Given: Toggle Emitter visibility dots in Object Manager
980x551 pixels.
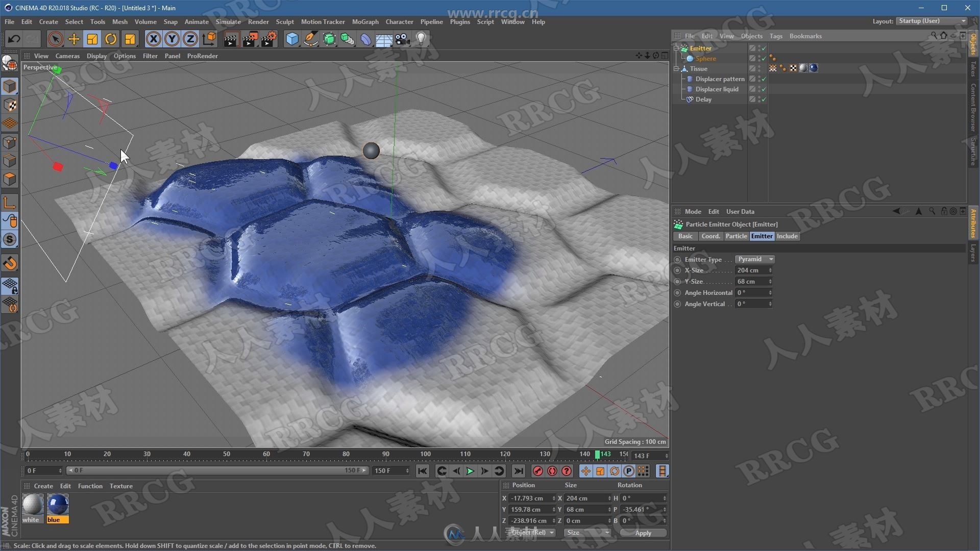Looking at the screenshot, I should 759,48.
